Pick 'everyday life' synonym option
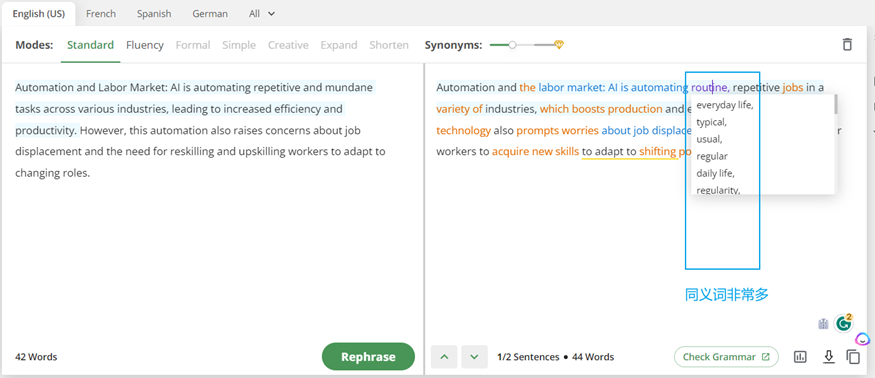The height and width of the screenshot is (378, 875). 724,105
